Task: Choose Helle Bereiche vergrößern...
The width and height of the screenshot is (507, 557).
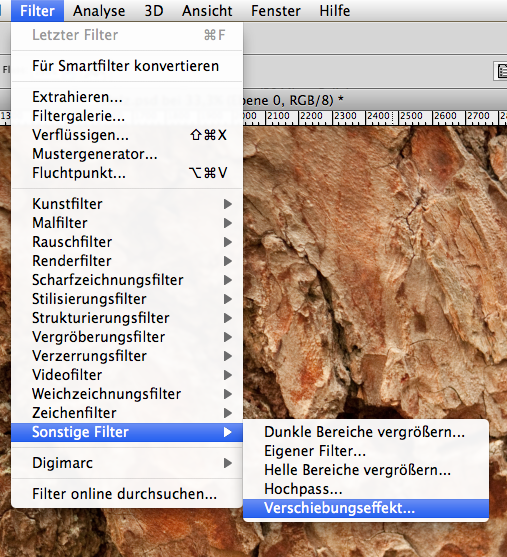Action: 366,470
